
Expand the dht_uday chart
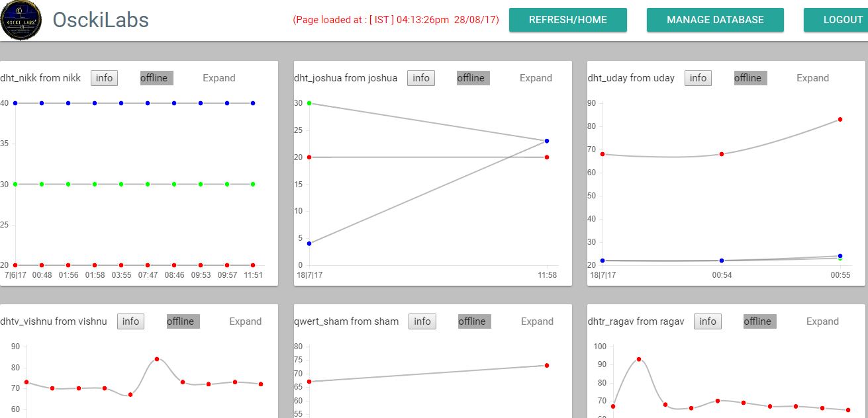813,78
